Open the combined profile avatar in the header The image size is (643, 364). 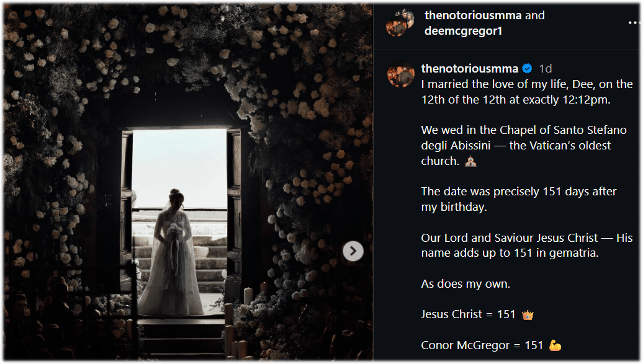(x=400, y=23)
